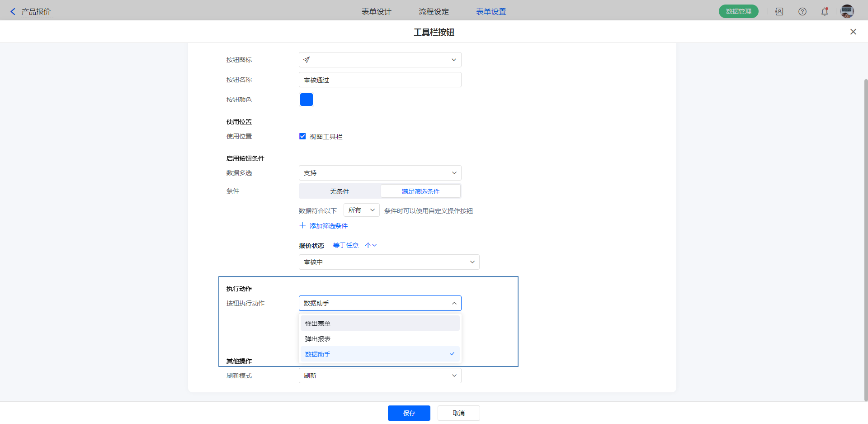Close the 工具栏按钮 dialog
The width and height of the screenshot is (868, 424).
click(x=853, y=32)
